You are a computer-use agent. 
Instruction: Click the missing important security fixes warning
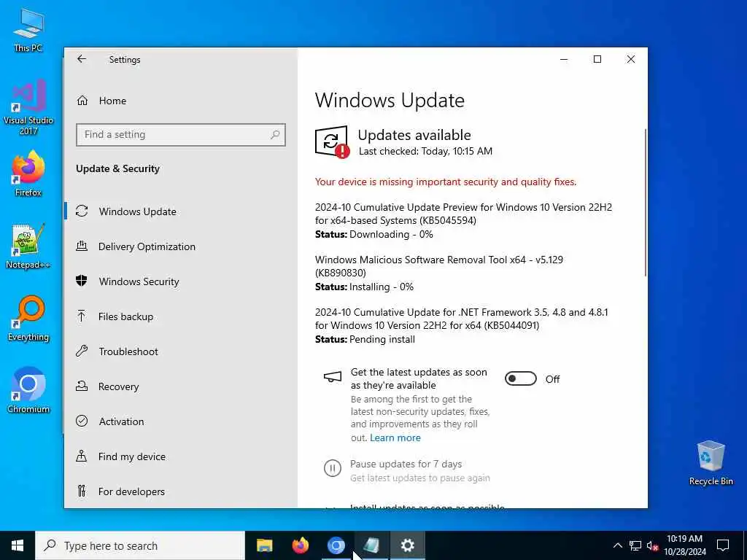pyautogui.click(x=446, y=182)
